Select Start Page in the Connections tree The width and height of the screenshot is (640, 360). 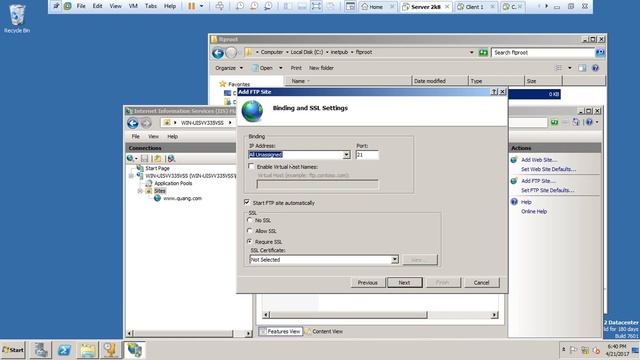pyautogui.click(x=157, y=168)
